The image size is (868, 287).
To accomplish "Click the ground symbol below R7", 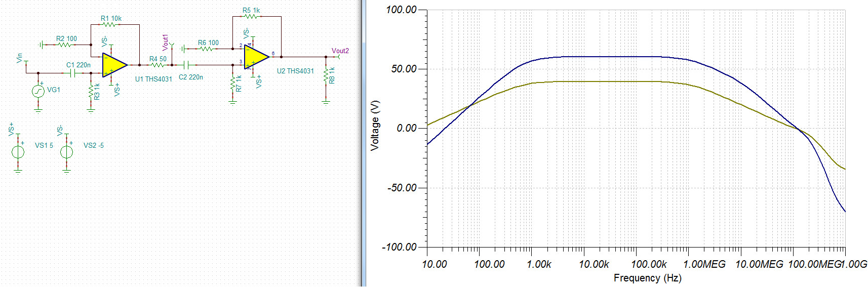I will [x=233, y=102].
